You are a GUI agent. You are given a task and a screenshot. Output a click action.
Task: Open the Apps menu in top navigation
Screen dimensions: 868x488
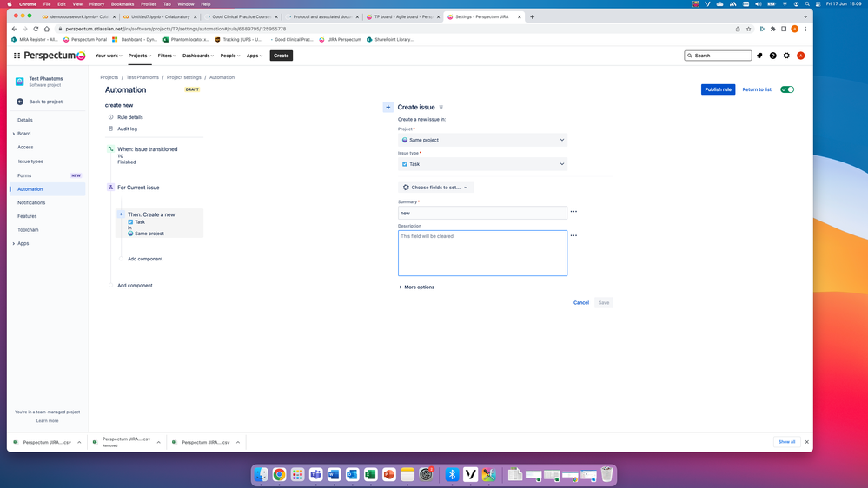click(255, 56)
